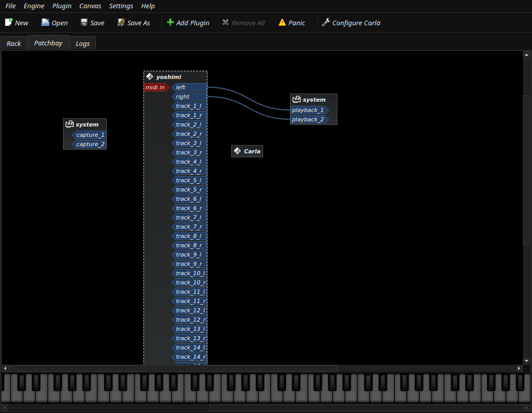Click the capture system box icon

click(70, 124)
